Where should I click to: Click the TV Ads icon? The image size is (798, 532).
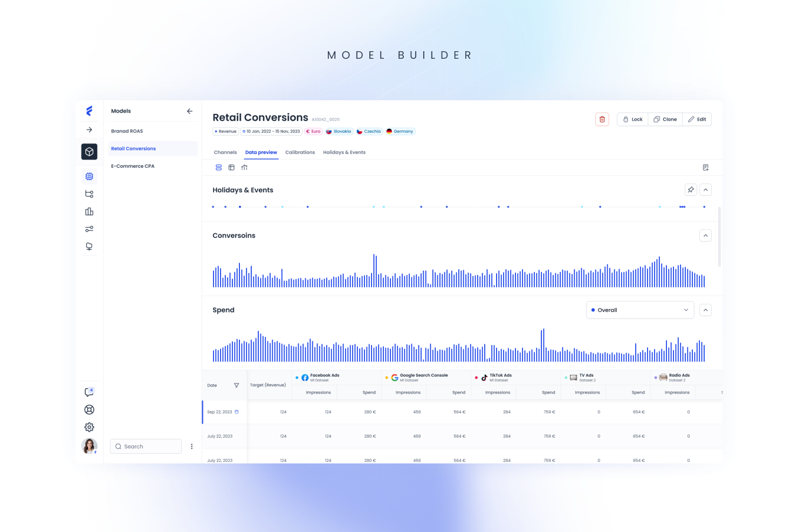click(574, 378)
